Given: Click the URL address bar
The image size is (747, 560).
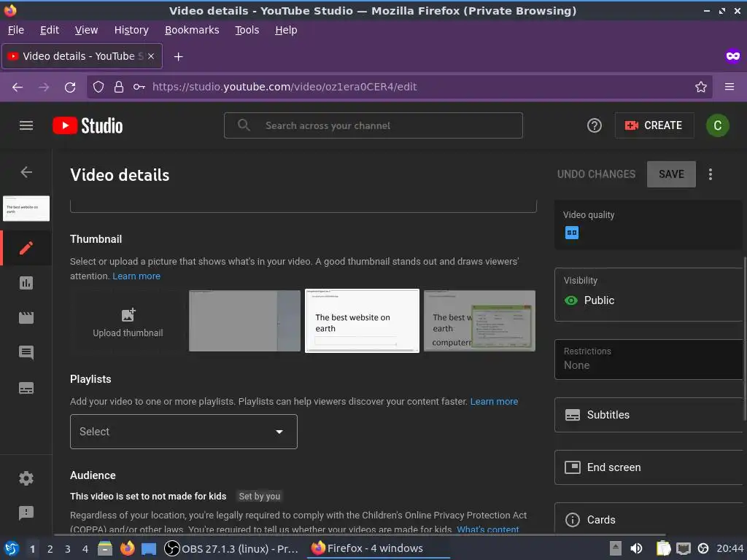Looking at the screenshot, I should tap(399, 87).
